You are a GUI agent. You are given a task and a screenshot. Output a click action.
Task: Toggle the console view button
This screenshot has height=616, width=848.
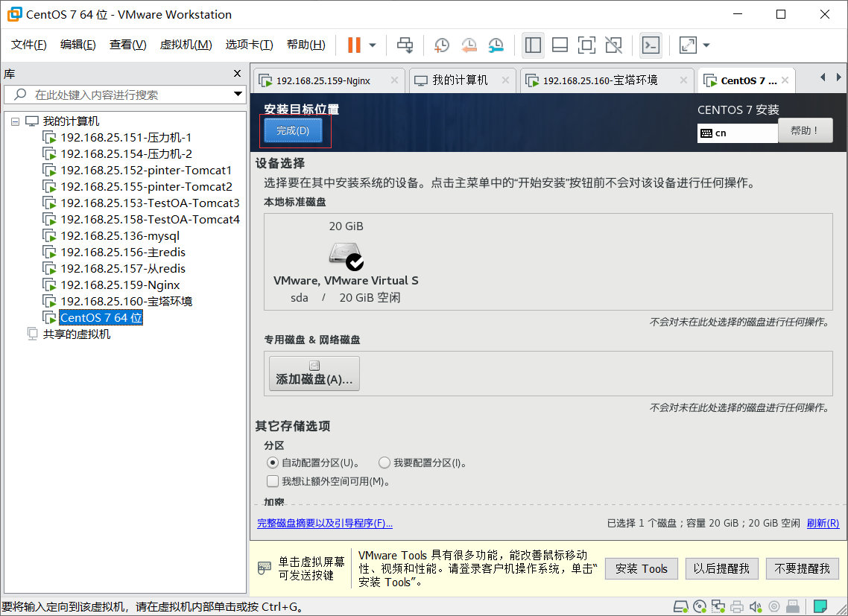[651, 45]
